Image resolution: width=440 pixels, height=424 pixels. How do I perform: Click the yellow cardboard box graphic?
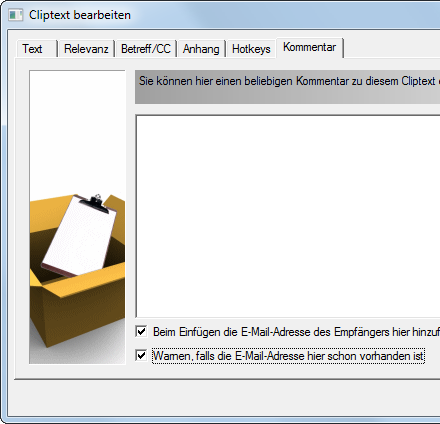coord(77,272)
